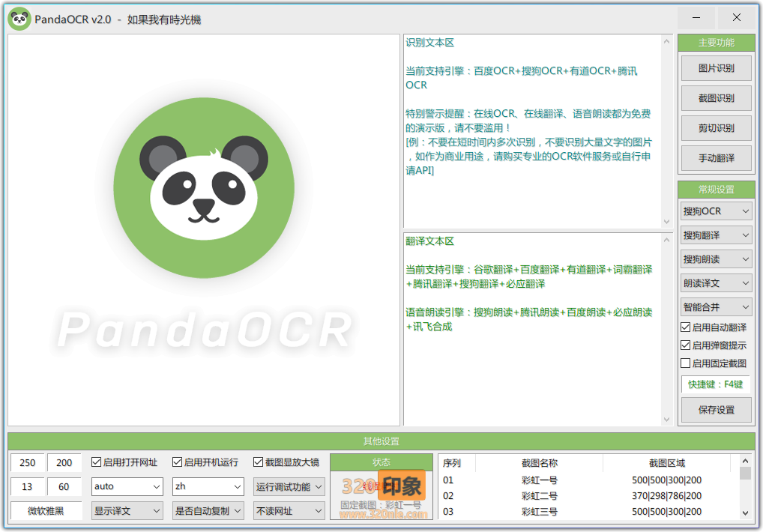The width and height of the screenshot is (763, 532).
Task: Click the panda image preview area
Action: coord(204,230)
